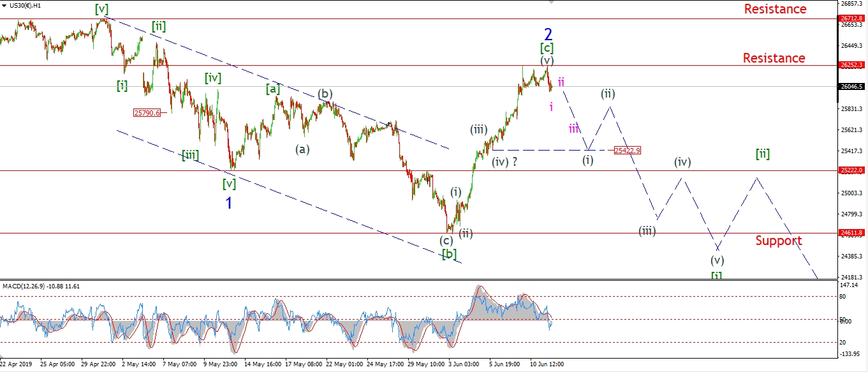Click the Resistance label beside 26252.3 line

click(774, 58)
